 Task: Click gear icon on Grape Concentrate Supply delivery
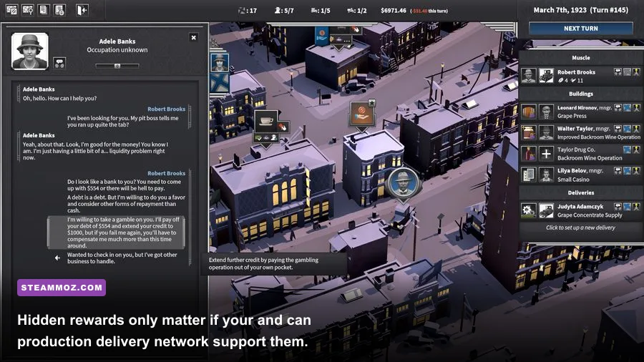529,210
